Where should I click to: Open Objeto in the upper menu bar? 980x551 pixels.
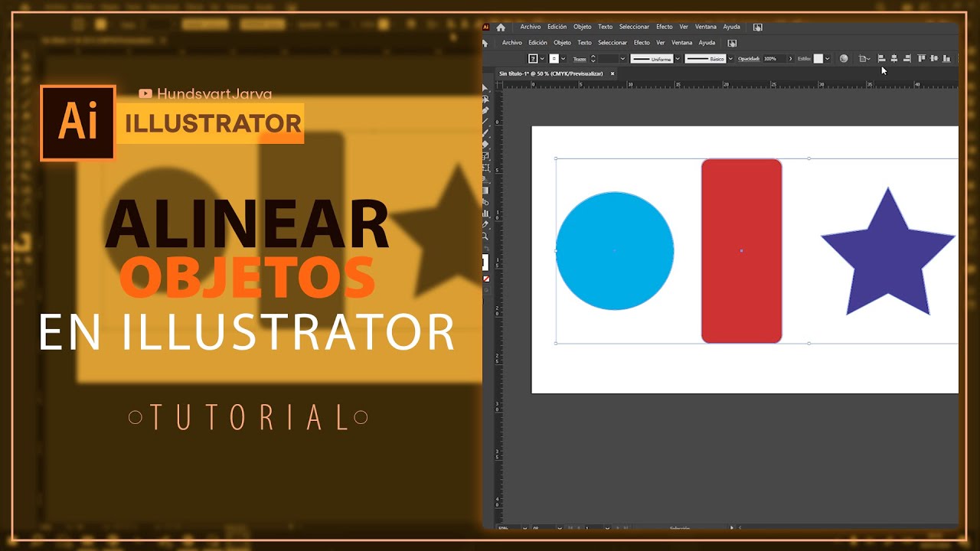coord(583,27)
